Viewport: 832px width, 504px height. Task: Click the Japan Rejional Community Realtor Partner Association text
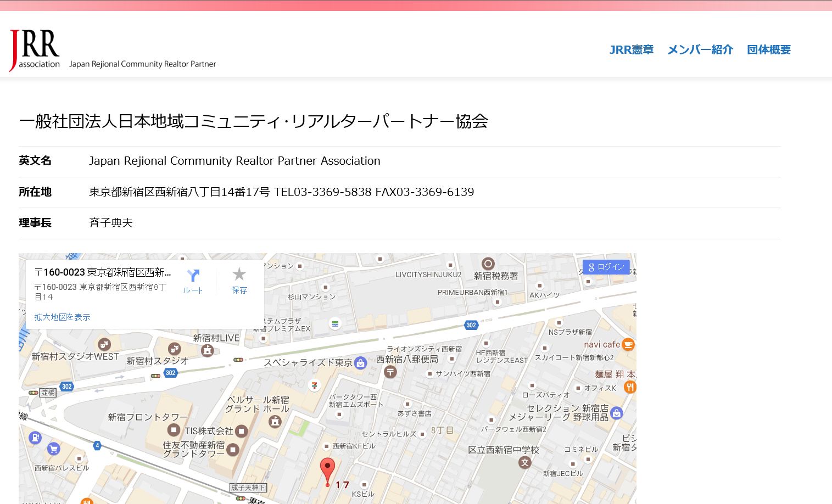[x=234, y=161]
